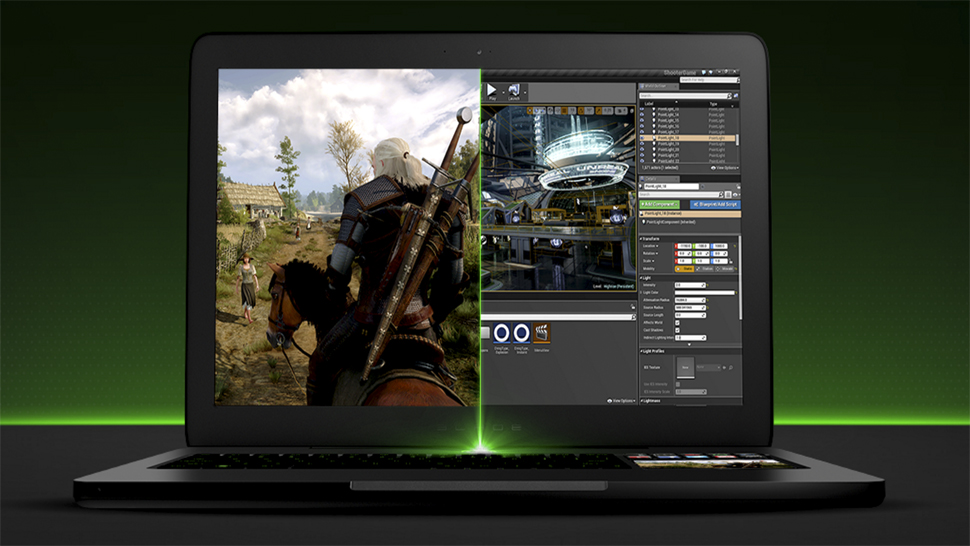Toggle scale snapping icon in viewport
Viewport: 970px width, 546px height.
point(599,111)
